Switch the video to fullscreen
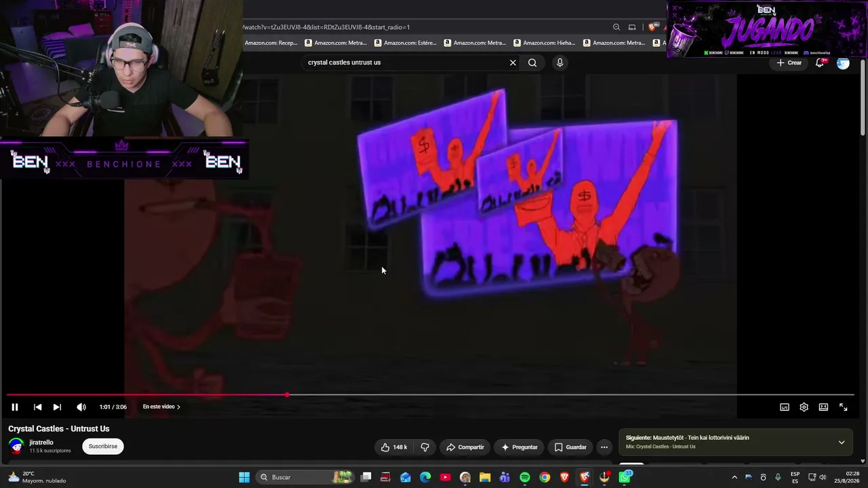 (843, 407)
